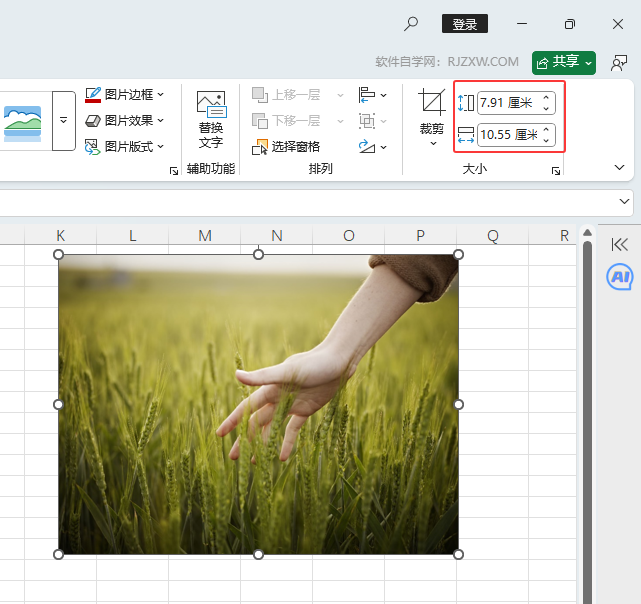This screenshot has height=604, width=641.
Task: Expand the picture styles gallery
Action: click(x=63, y=121)
